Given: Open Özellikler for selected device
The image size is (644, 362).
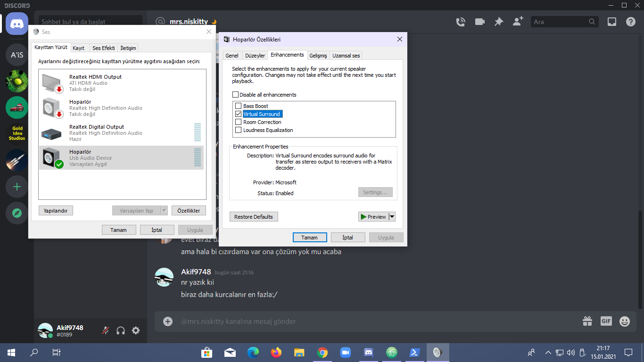Looking at the screenshot, I should [189, 211].
